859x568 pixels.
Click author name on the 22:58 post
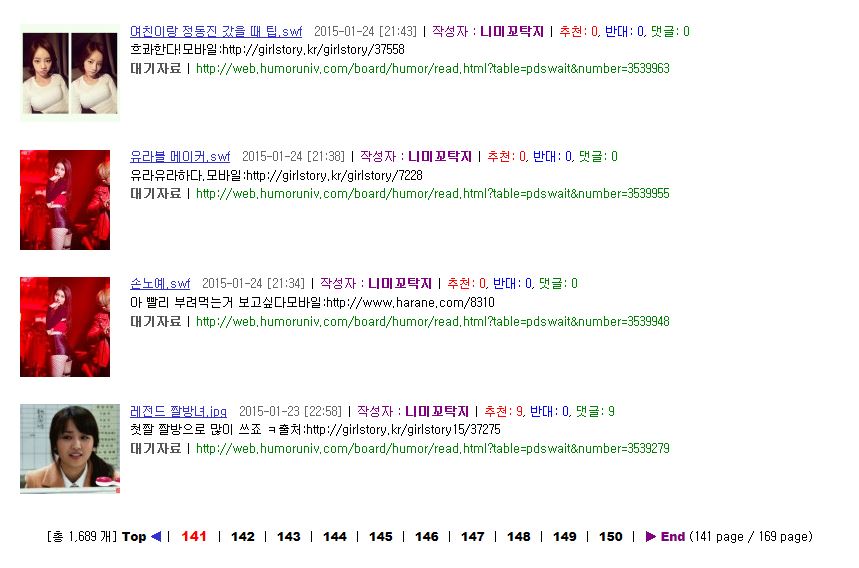[437, 411]
